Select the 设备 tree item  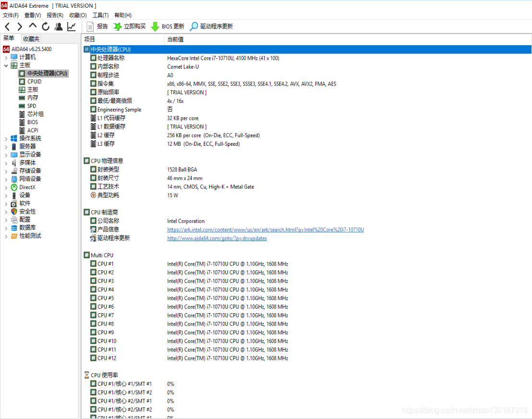pos(25,195)
